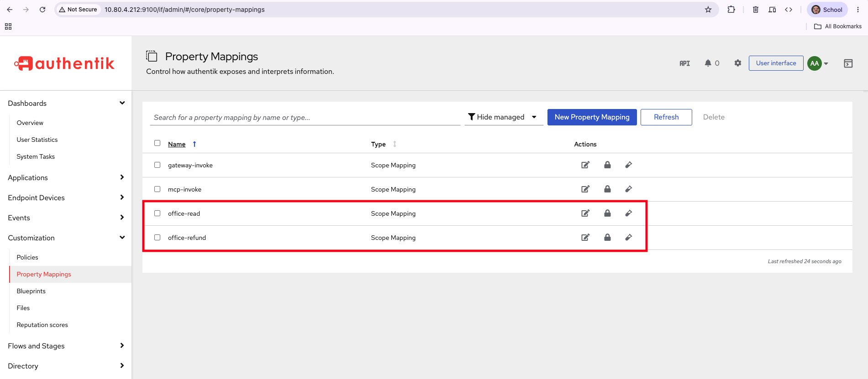The width and height of the screenshot is (868, 379).
Task: Edit the office-refund mapping
Action: click(585, 237)
